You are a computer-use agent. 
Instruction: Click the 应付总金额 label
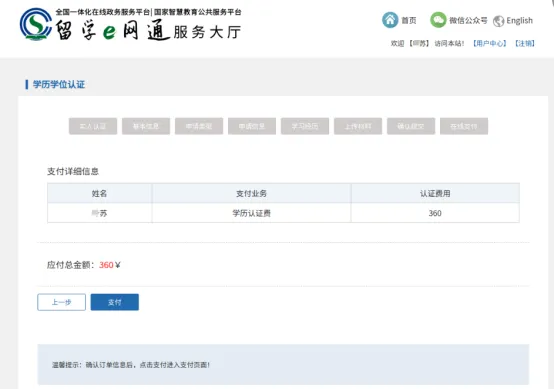71,265
